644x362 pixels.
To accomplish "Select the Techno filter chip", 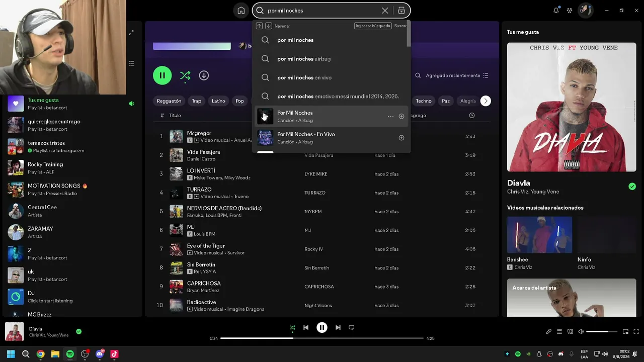I will pyautogui.click(x=424, y=101).
